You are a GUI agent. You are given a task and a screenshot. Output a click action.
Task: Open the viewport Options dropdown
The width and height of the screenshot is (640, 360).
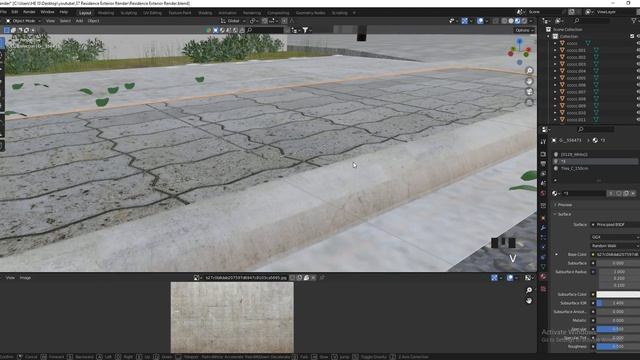(x=524, y=30)
